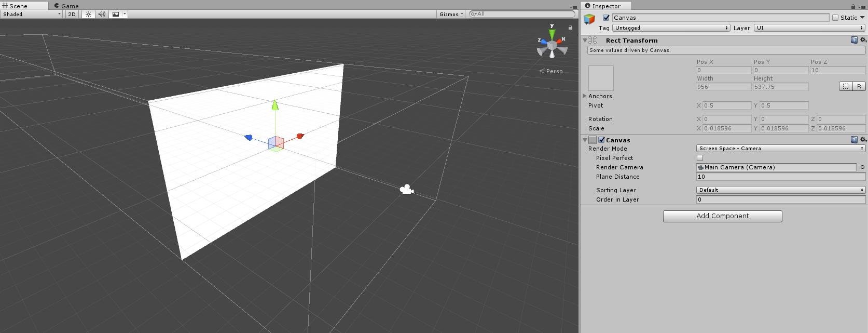Click the red X axis cone on orientation gizmo

[560, 41]
